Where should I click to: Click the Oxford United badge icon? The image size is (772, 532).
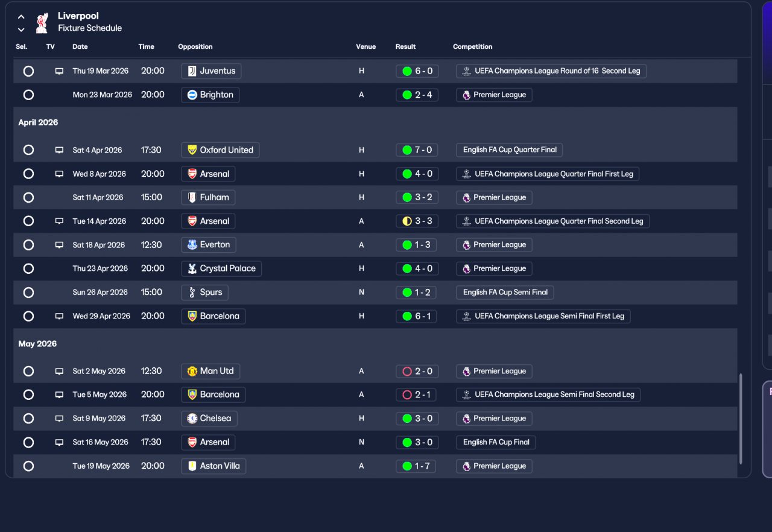192,150
